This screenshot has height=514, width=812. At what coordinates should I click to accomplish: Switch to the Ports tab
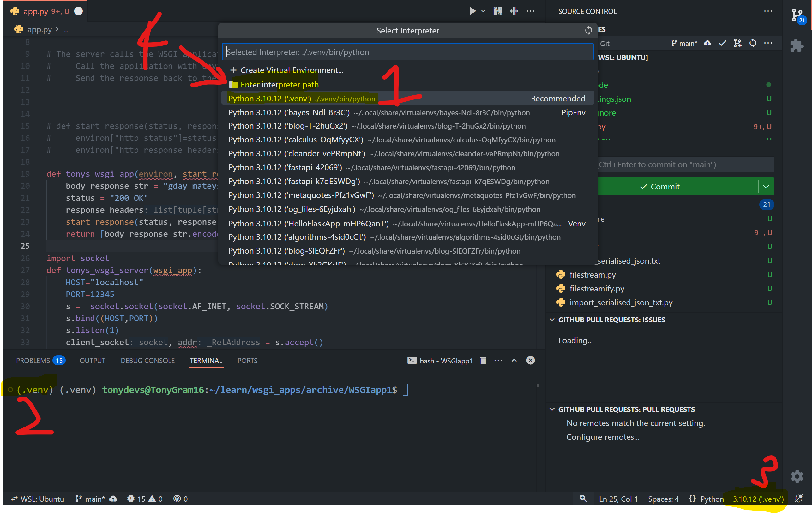(x=247, y=360)
